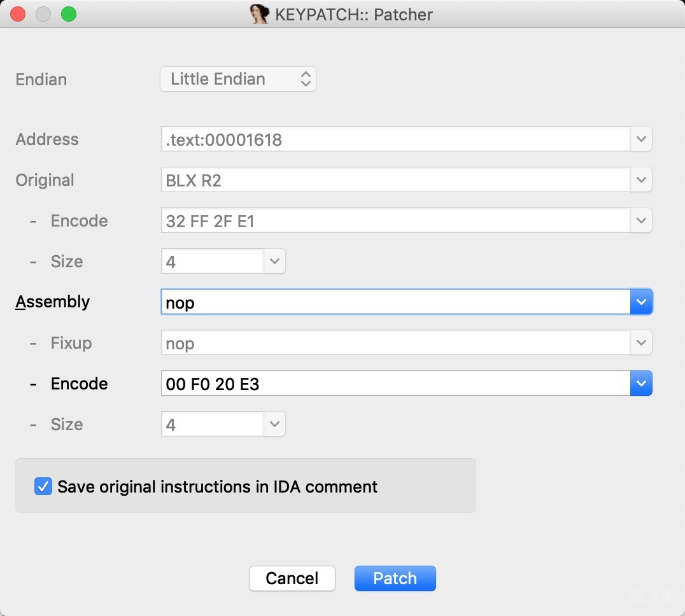The height and width of the screenshot is (616, 685).
Task: Open the Original Encode dropdown arrow
Action: tap(641, 221)
